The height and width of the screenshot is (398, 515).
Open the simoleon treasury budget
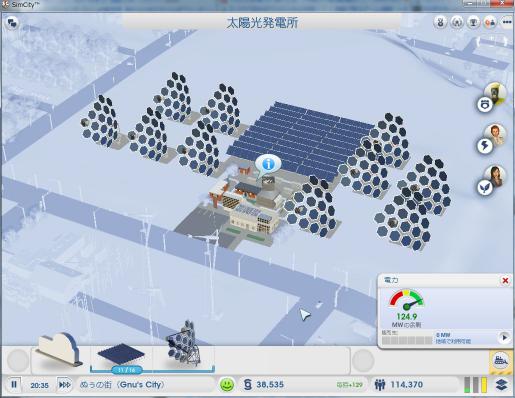coord(264,385)
